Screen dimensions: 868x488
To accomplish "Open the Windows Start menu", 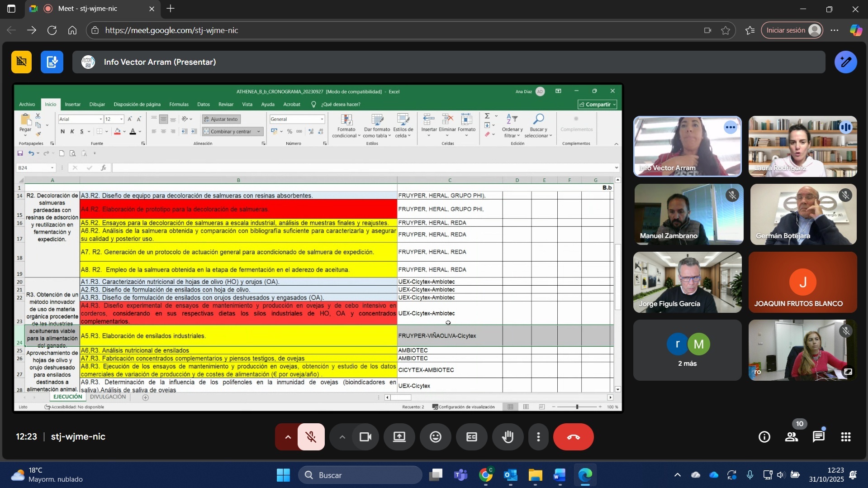I will tap(284, 475).
